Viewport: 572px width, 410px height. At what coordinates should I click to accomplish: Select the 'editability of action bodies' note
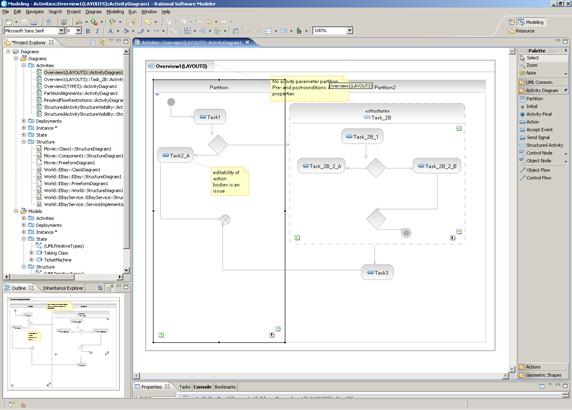tap(229, 182)
